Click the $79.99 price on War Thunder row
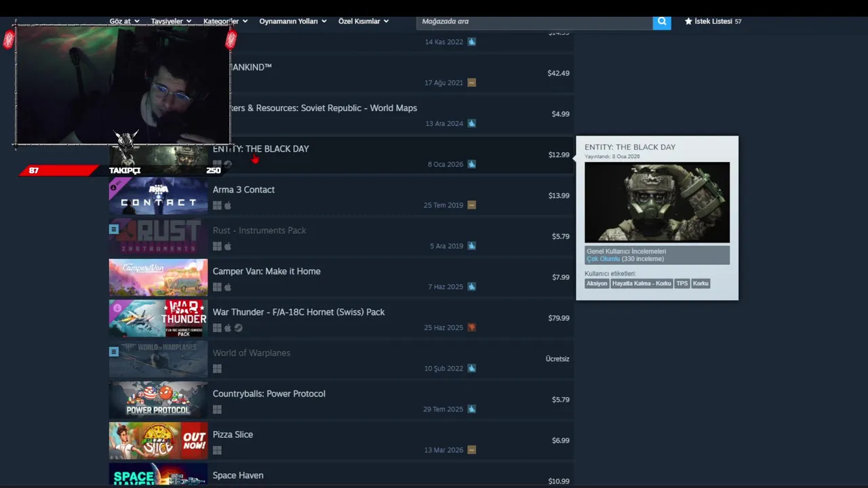 pos(559,318)
